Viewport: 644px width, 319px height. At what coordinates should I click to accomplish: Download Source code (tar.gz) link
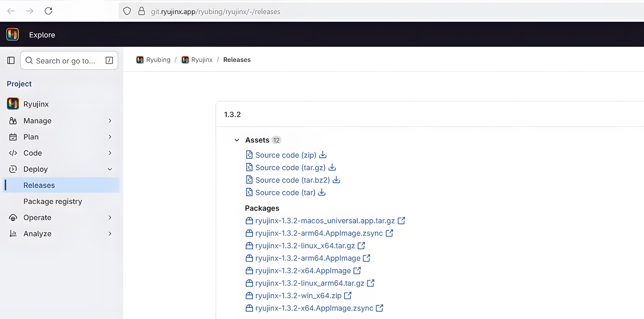(290, 167)
